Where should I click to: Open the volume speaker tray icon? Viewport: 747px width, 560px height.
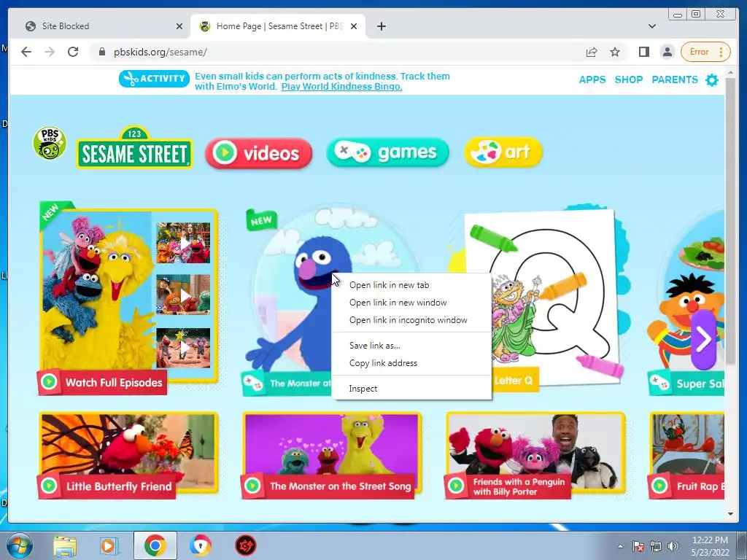[673, 546]
